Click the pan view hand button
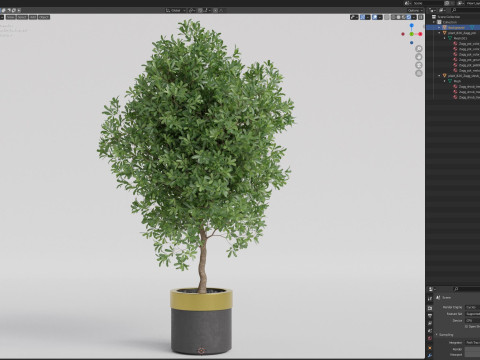 pos(419,57)
